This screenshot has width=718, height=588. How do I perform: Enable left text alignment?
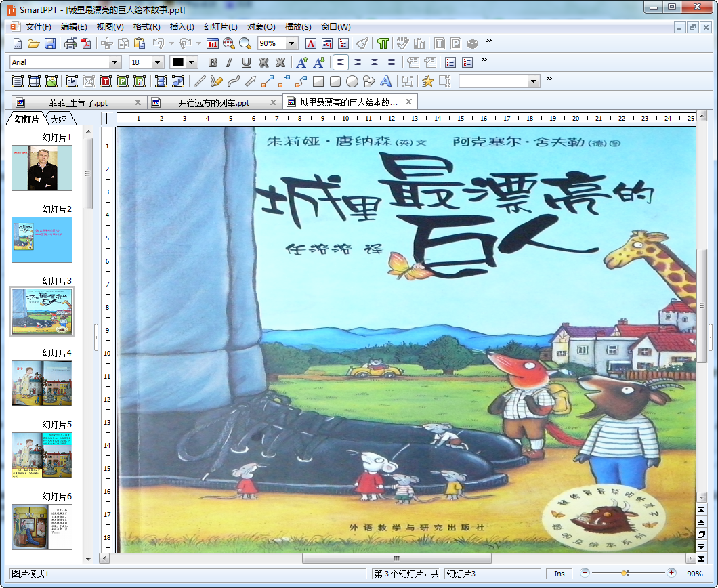pos(341,62)
